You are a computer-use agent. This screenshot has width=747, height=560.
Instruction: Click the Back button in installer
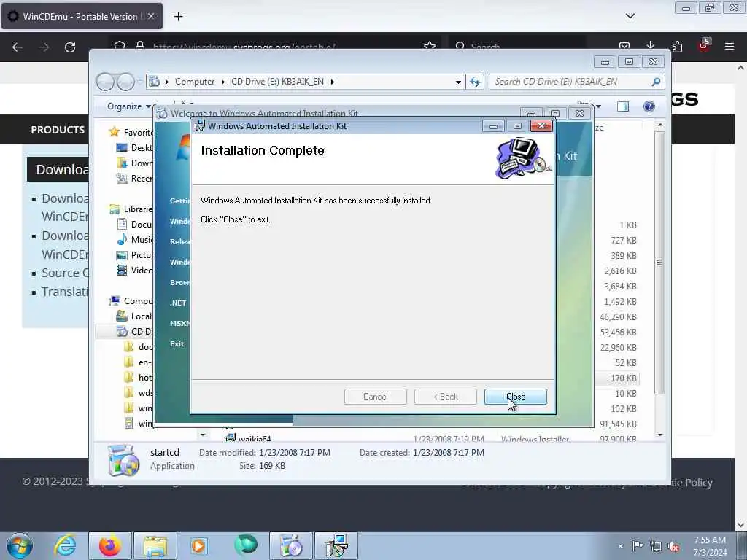tap(446, 397)
